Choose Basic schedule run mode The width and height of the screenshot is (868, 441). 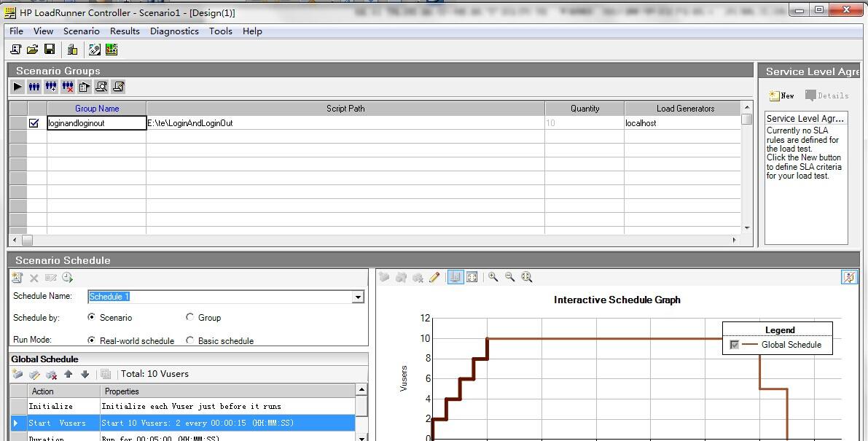pyautogui.click(x=190, y=340)
